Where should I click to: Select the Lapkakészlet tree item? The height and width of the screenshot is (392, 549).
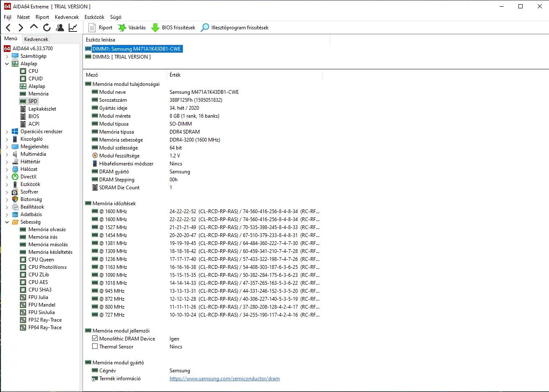(x=42, y=109)
